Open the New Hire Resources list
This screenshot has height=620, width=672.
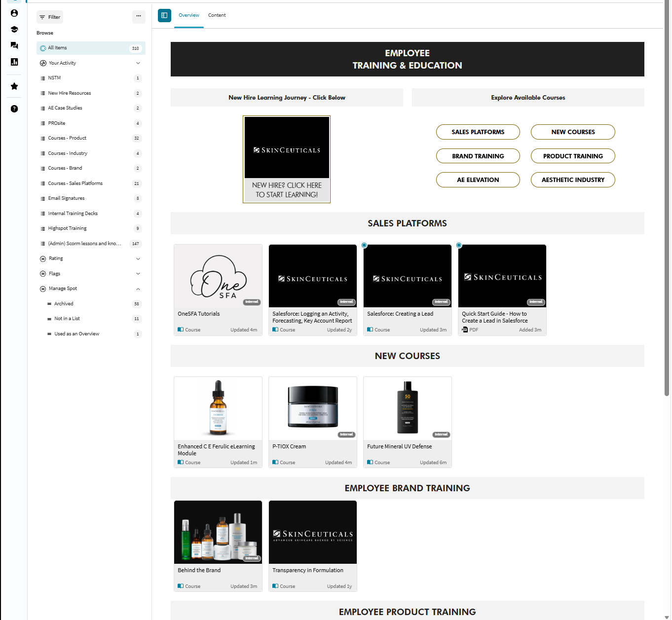pyautogui.click(x=91, y=93)
